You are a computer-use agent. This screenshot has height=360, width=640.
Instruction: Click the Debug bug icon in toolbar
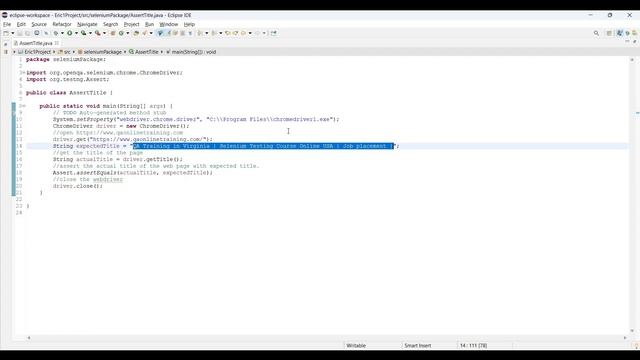[x=56, y=33]
